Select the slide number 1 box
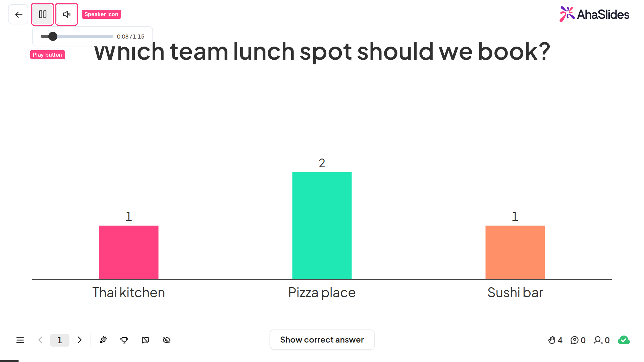Viewport: 644px width, 362px height. (60, 340)
